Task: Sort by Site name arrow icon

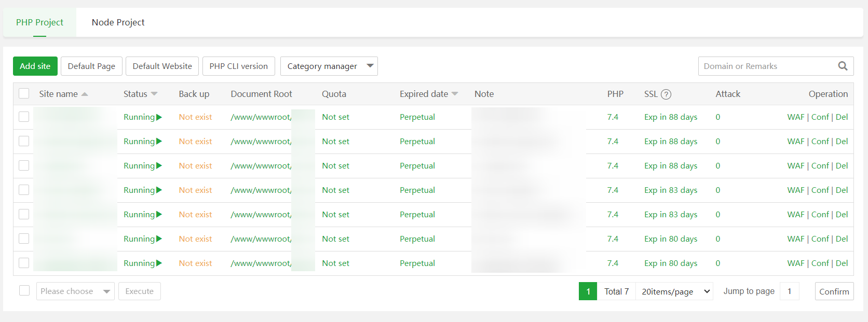Action: pos(85,94)
